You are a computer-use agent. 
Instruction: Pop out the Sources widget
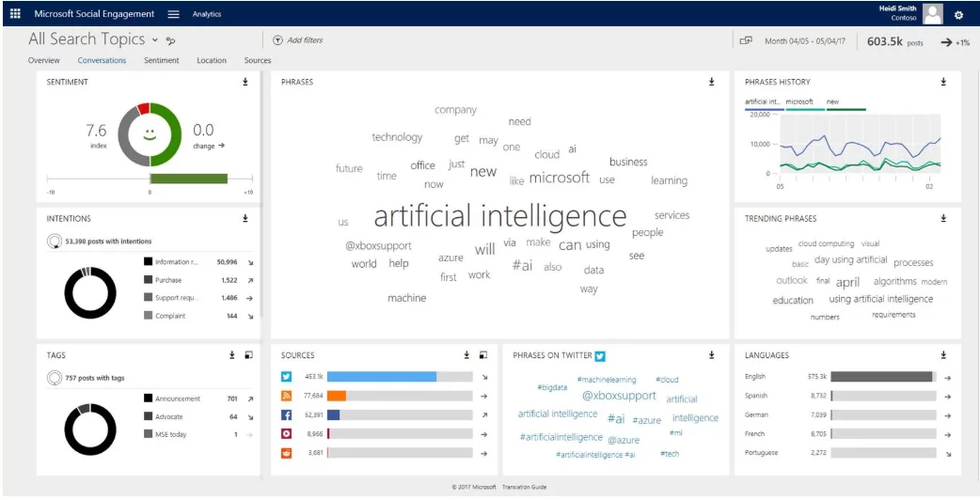pyautogui.click(x=483, y=355)
